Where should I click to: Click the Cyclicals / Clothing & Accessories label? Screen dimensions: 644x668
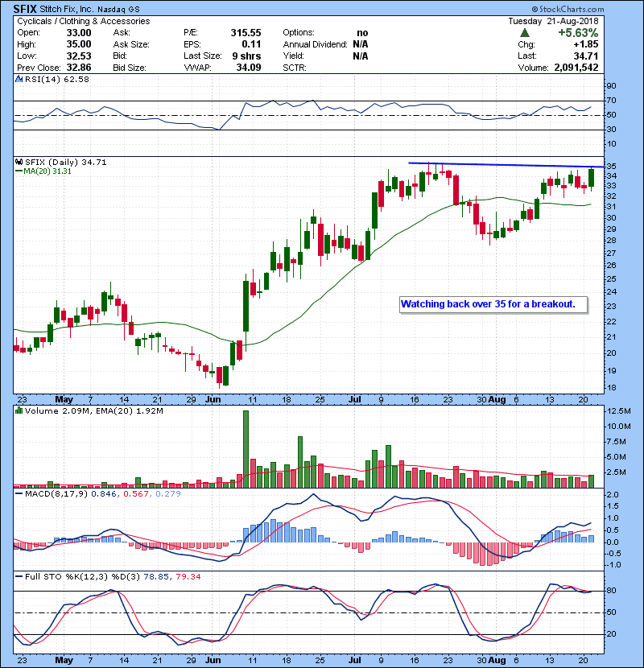click(x=84, y=21)
